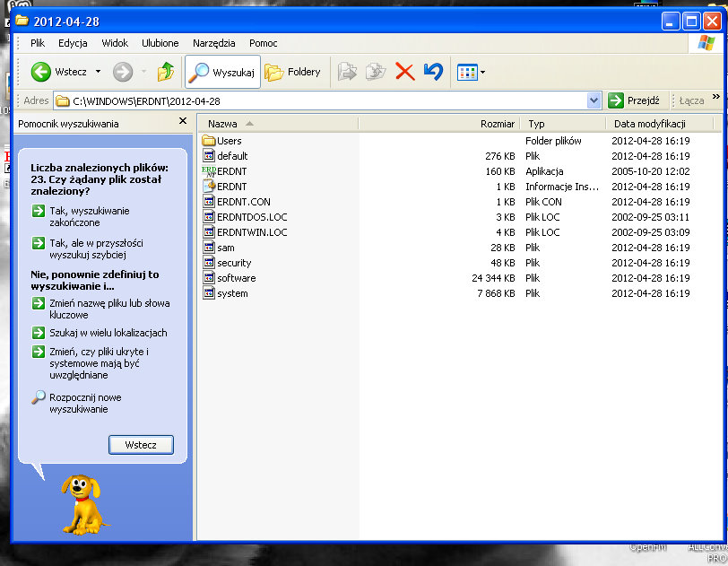Viewport: 728px width, 566px height.
Task: Click the Przejdź go button
Action: [x=634, y=100]
